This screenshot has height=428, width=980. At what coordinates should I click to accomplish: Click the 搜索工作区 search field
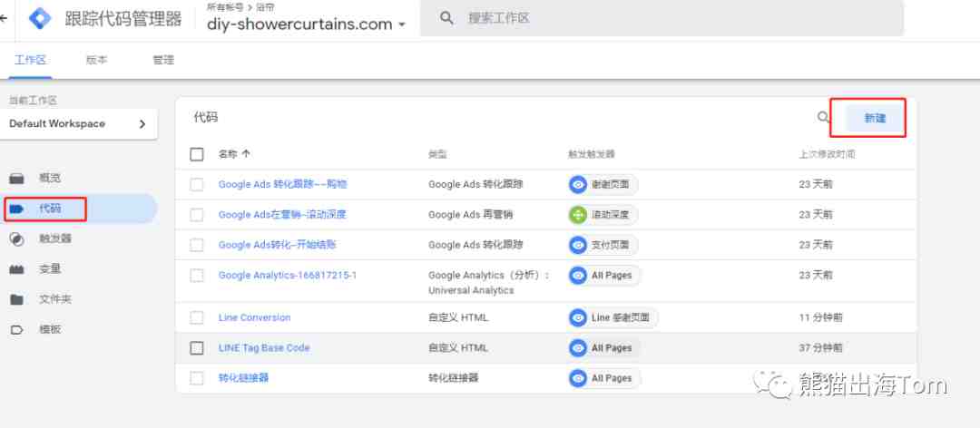point(661,18)
